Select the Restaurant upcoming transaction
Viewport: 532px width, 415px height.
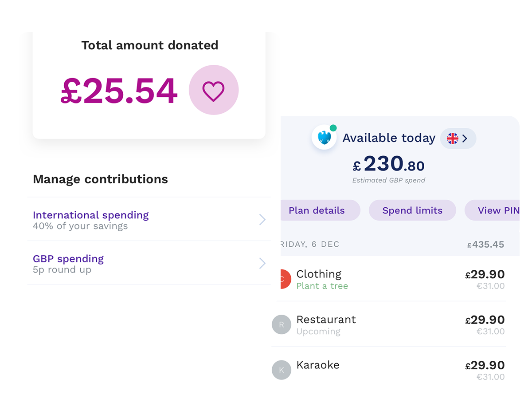click(390, 324)
